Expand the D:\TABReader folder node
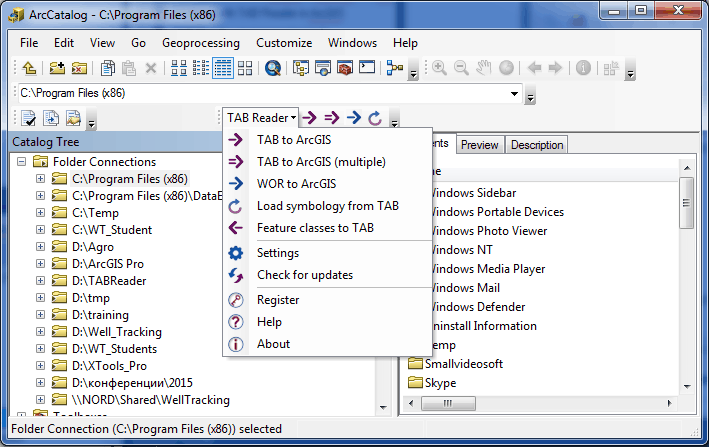Screen dimensions: 709x447 pyautogui.click(x=40, y=281)
